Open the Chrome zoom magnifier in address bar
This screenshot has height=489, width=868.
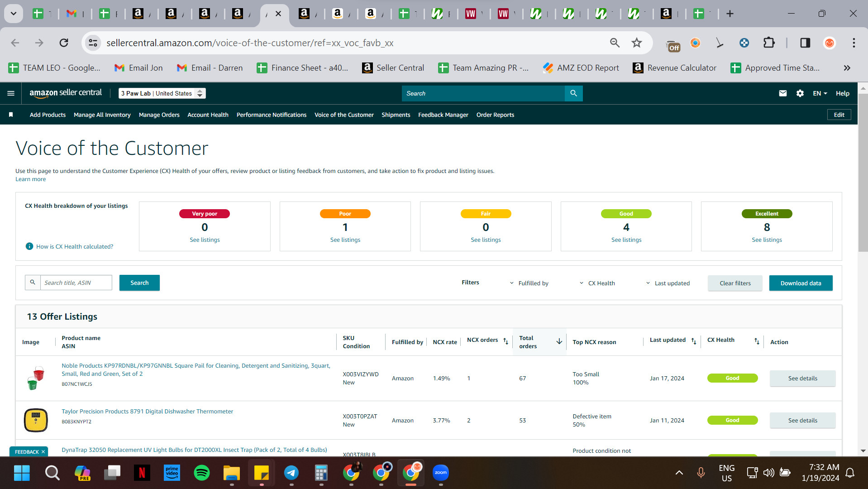pyautogui.click(x=615, y=43)
